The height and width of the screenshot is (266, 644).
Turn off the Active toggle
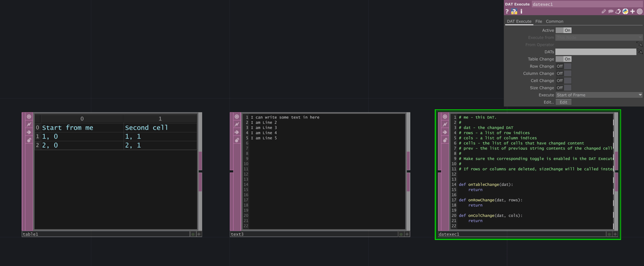tap(563, 30)
